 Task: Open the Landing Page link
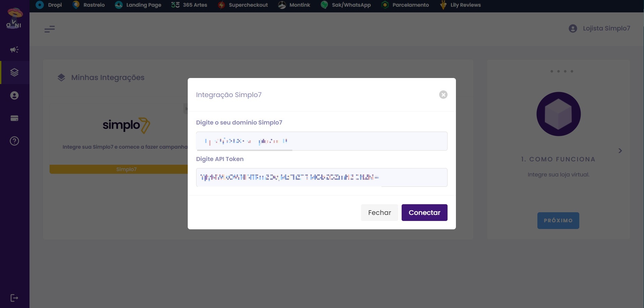pyautogui.click(x=144, y=5)
